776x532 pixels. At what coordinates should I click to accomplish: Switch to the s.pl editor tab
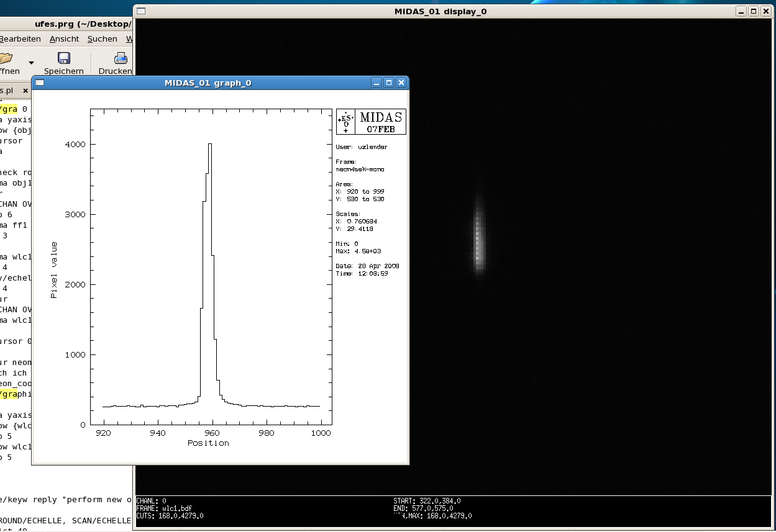[8, 90]
